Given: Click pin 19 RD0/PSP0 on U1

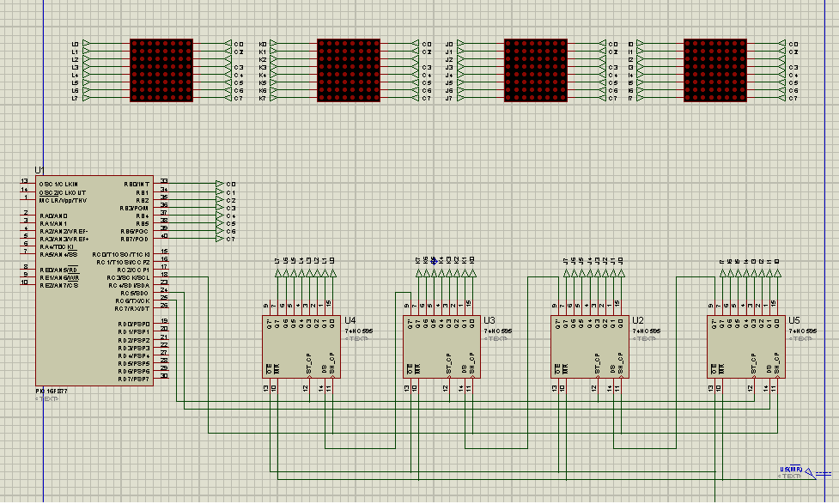Looking at the screenshot, I should [161, 323].
